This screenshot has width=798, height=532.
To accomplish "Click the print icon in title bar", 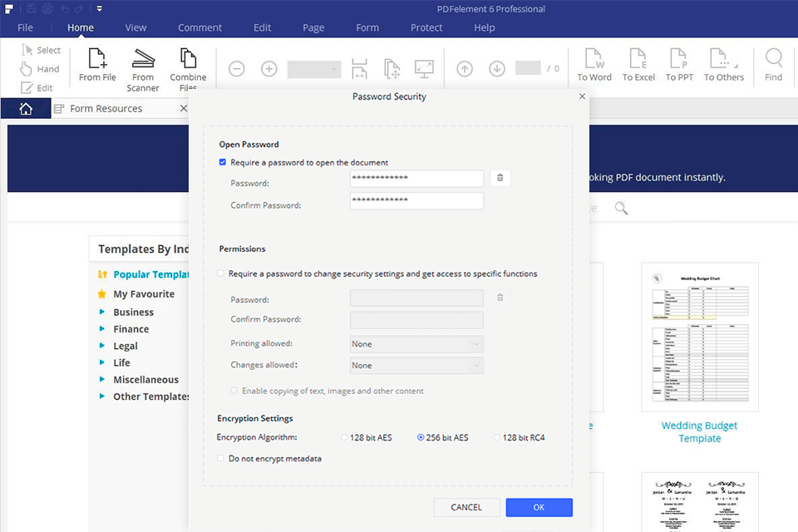I will click(x=47, y=8).
